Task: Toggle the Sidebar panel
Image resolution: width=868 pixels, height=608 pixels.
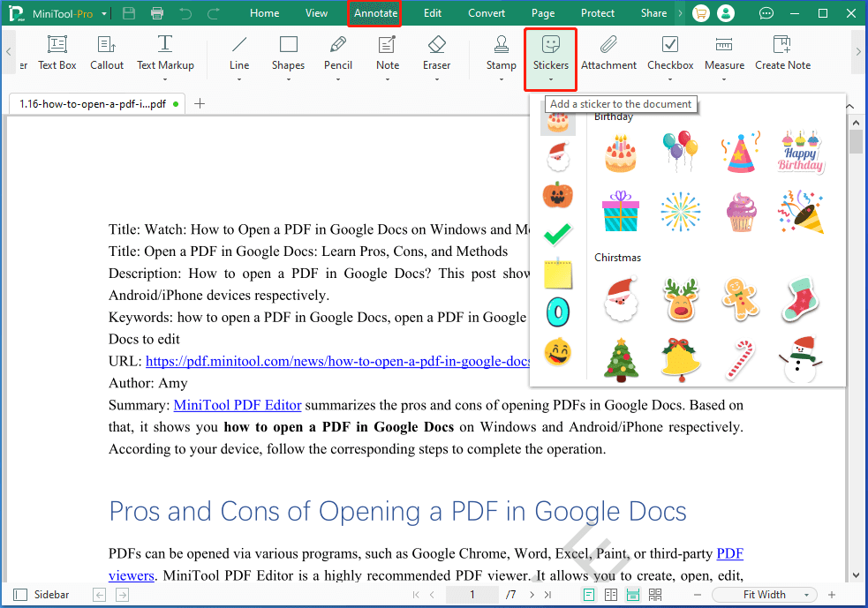Action: pyautogui.click(x=42, y=595)
